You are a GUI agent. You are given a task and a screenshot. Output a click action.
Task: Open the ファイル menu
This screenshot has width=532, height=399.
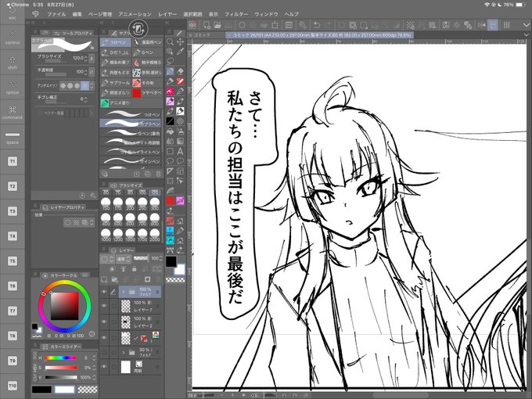56,14
